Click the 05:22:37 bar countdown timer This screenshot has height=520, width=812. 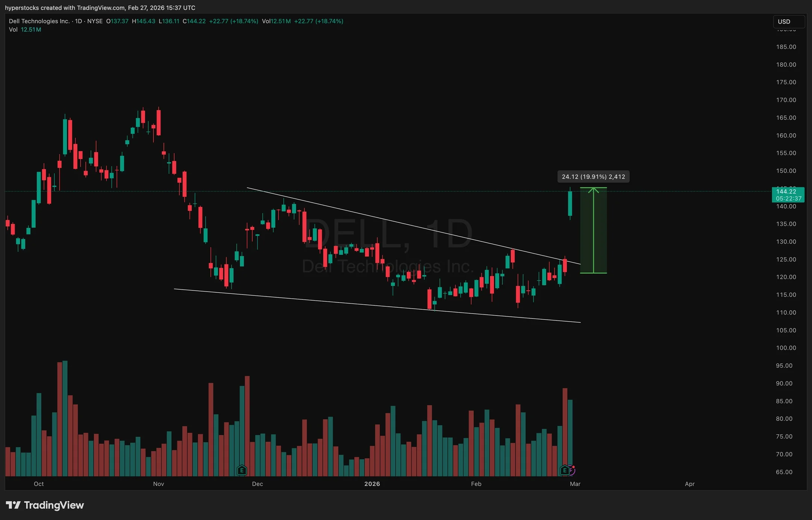point(788,198)
